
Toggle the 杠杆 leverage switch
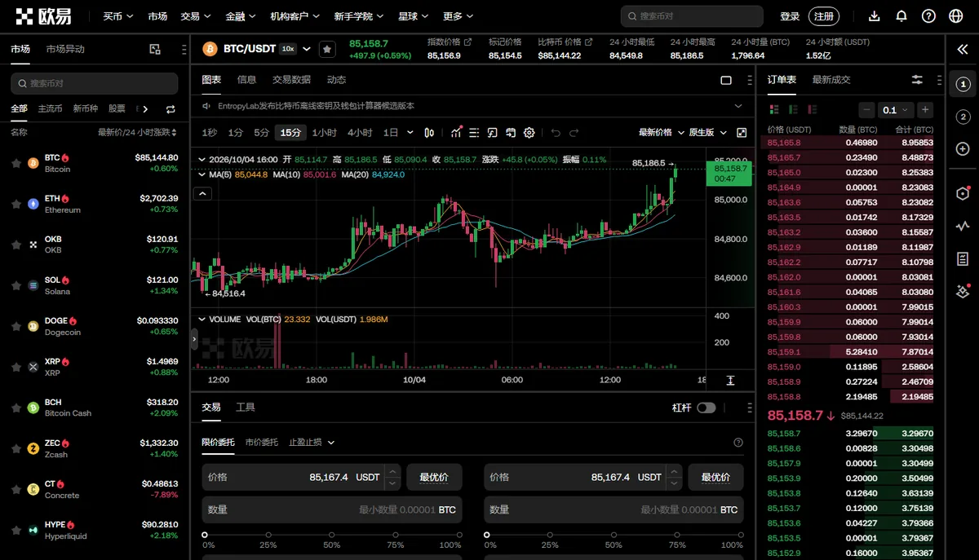click(706, 408)
